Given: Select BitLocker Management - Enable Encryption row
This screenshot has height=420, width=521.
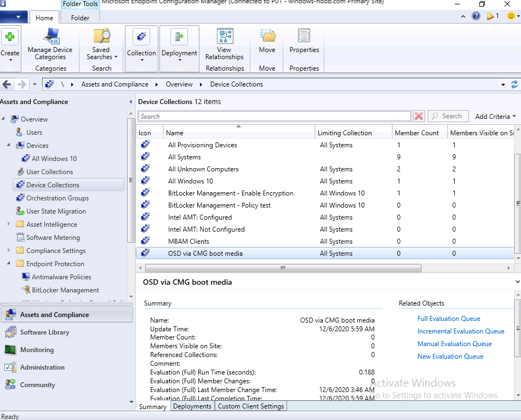Looking at the screenshot, I should (325, 193).
